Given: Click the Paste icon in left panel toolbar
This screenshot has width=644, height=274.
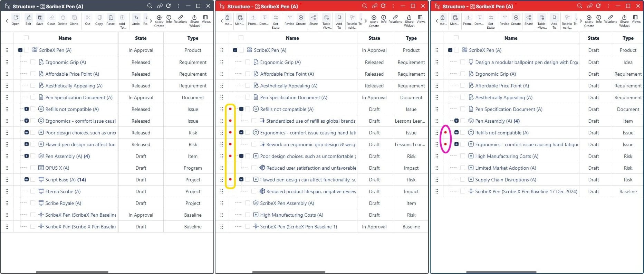Looking at the screenshot, I should pyautogui.click(x=110, y=20).
